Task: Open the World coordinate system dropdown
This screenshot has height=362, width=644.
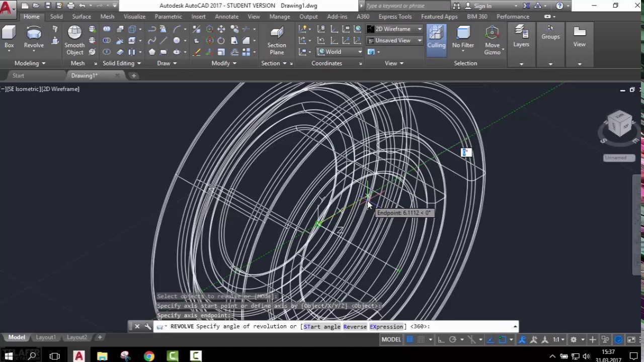Action: [340, 52]
